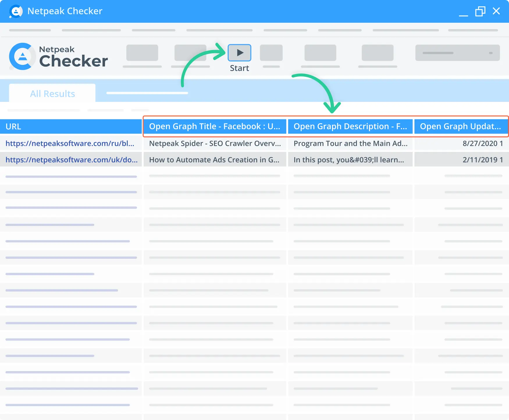The height and width of the screenshot is (420, 509).
Task: Select the 'In this post, you&#039;ll learn...' cell
Action: tap(350, 160)
